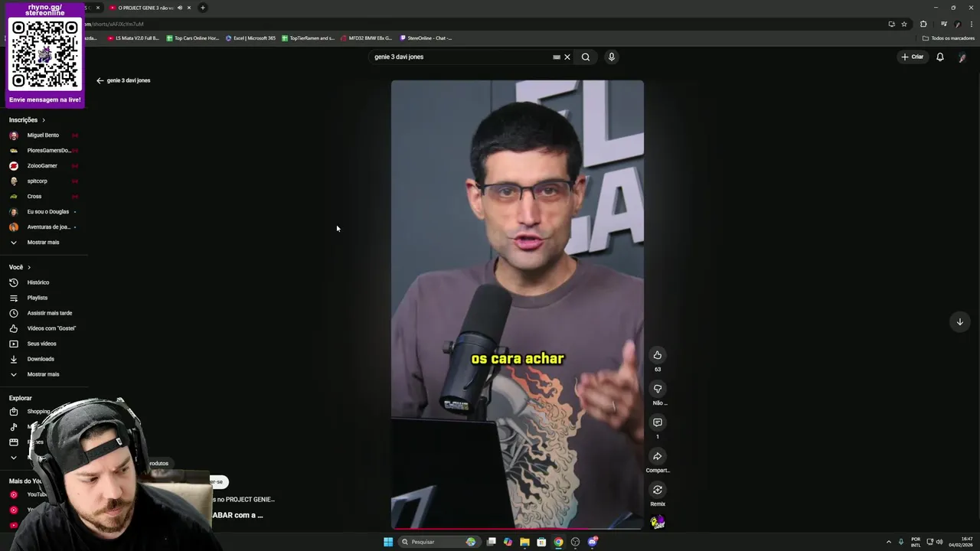Open the TopTierRamen bookmark
Viewport: 980px width, 551px height.
(x=308, y=37)
